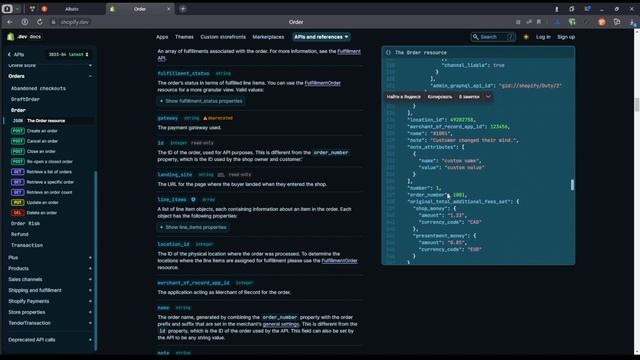Open POST Close an order entry
Image resolution: width=640 pixels, height=360 pixels.
[33, 151]
